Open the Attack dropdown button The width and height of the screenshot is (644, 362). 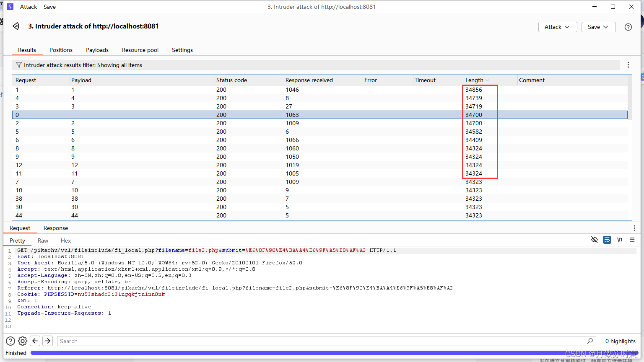pyautogui.click(x=558, y=27)
